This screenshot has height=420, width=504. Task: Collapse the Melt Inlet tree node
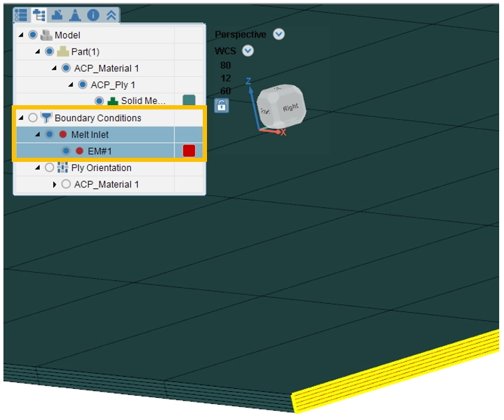tap(37, 134)
